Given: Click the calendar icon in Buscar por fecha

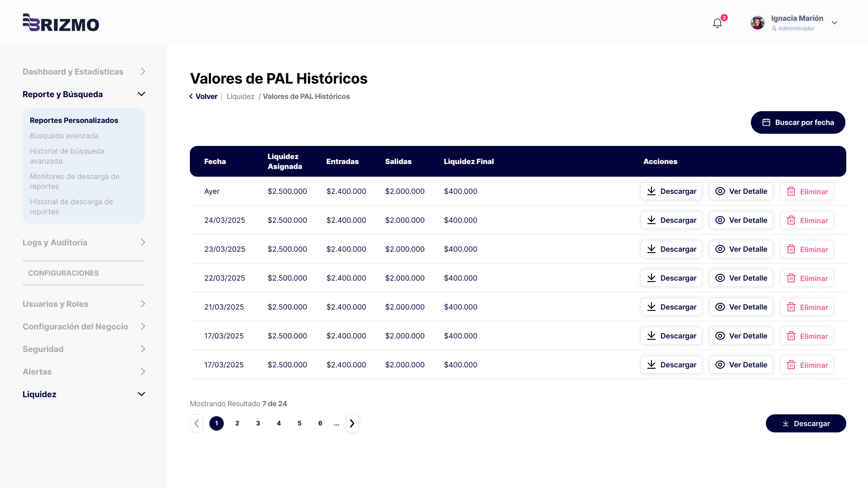Looking at the screenshot, I should coord(766,122).
